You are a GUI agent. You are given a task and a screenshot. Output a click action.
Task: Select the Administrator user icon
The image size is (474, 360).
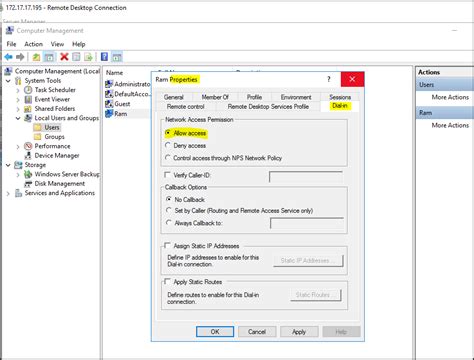(109, 84)
